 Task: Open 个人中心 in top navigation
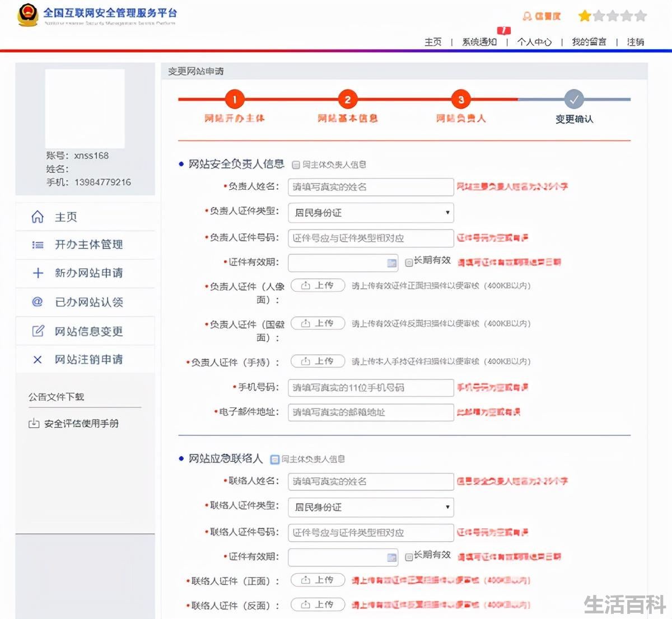point(534,41)
